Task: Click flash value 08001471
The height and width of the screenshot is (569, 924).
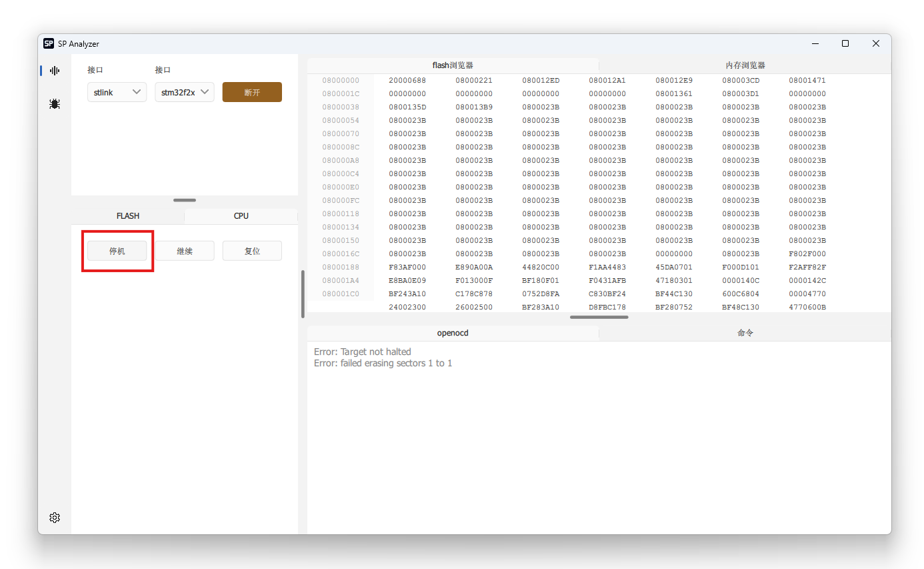Action: (x=807, y=80)
